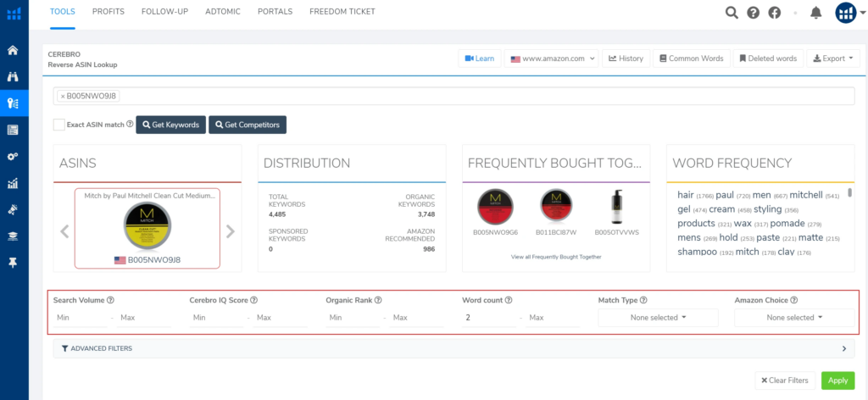Select the keyword research sidebar icon
The width and height of the screenshot is (868, 400).
pos(13,103)
